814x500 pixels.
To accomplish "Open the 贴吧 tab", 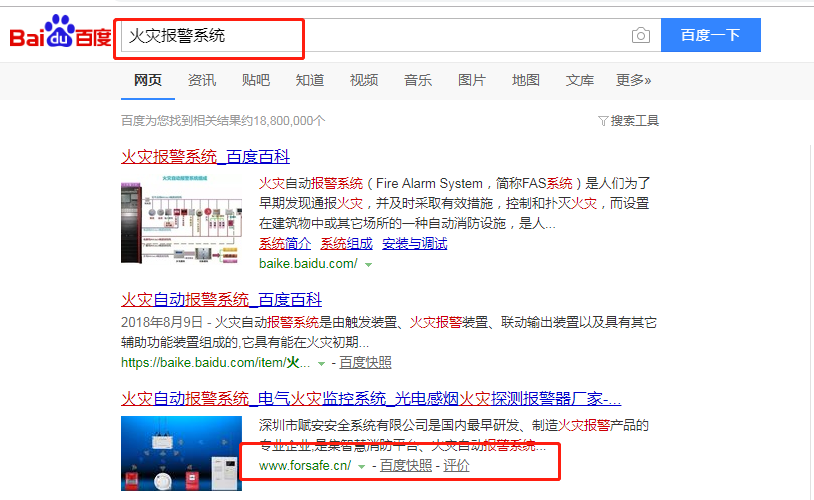I will 256,80.
